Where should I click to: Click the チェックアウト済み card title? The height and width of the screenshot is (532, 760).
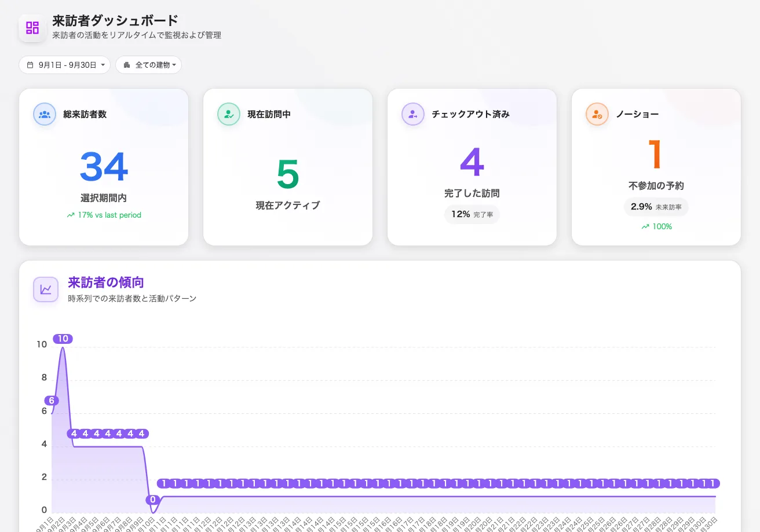(x=471, y=115)
